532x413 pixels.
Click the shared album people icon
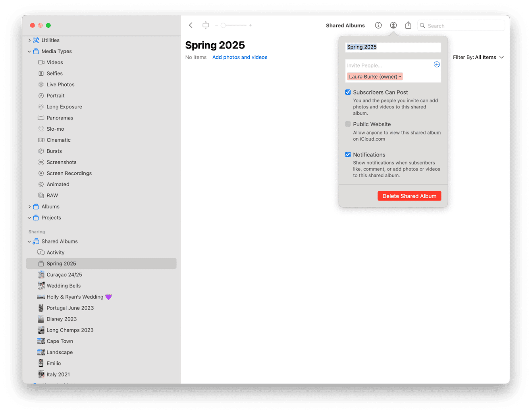pyautogui.click(x=393, y=25)
